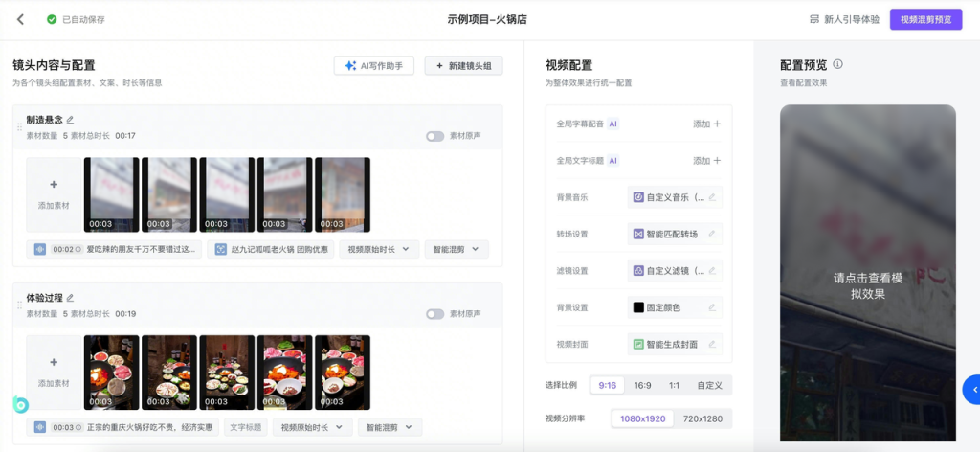Edit the 转场设置 smart transition setting

[711, 234]
